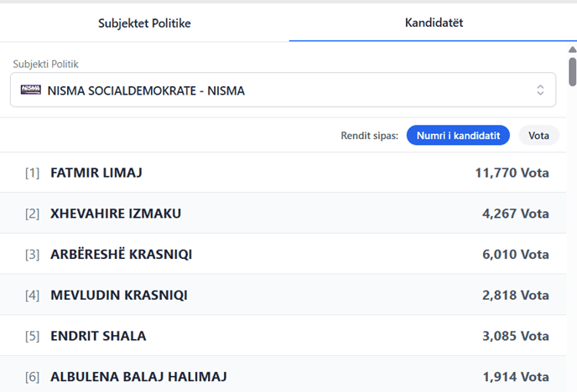The height and width of the screenshot is (392, 577).
Task: Sort candidates by Vota
Action: click(x=538, y=136)
